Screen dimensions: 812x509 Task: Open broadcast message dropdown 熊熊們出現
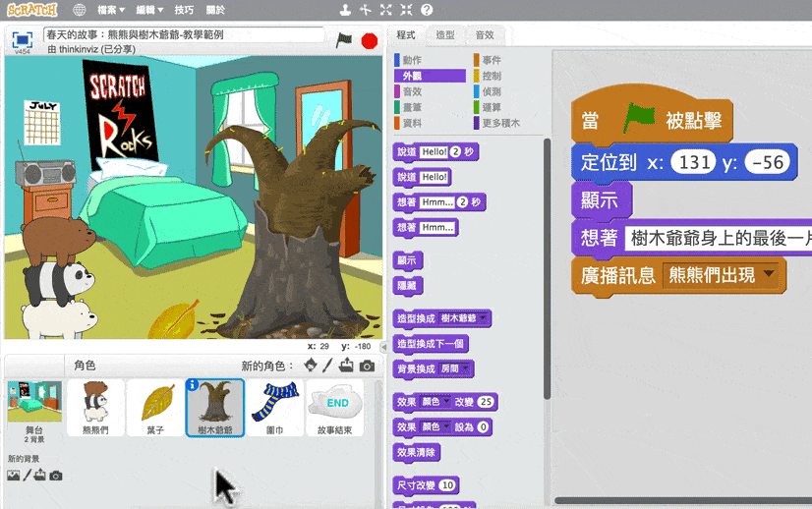coord(769,274)
